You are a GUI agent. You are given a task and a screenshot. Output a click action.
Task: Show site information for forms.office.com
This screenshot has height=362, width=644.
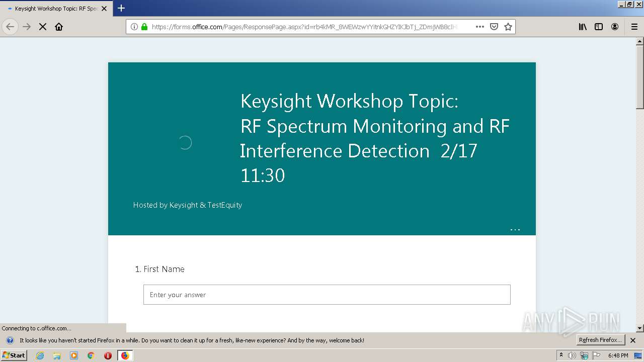(134, 27)
